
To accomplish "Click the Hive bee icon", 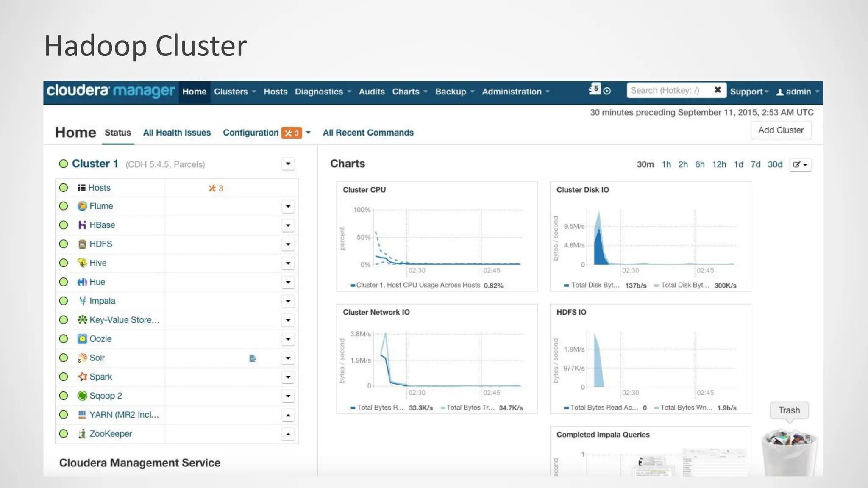I will tap(82, 263).
